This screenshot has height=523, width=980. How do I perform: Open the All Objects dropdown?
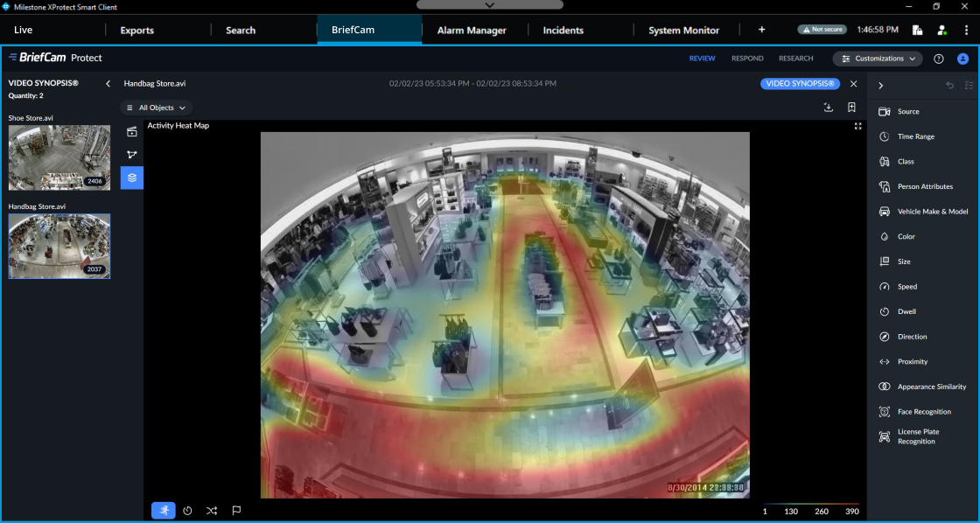pyautogui.click(x=157, y=108)
